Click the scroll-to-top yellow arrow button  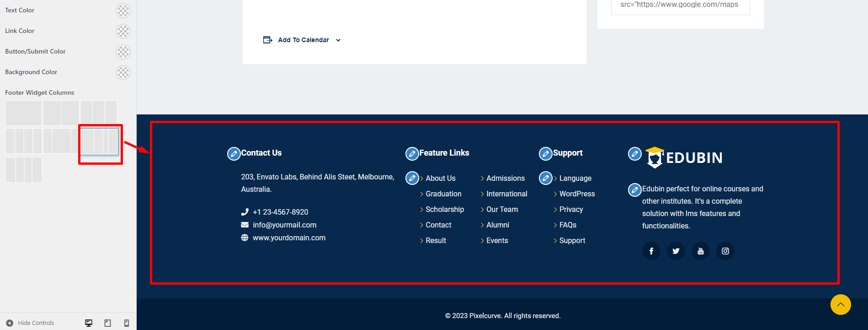(x=841, y=305)
